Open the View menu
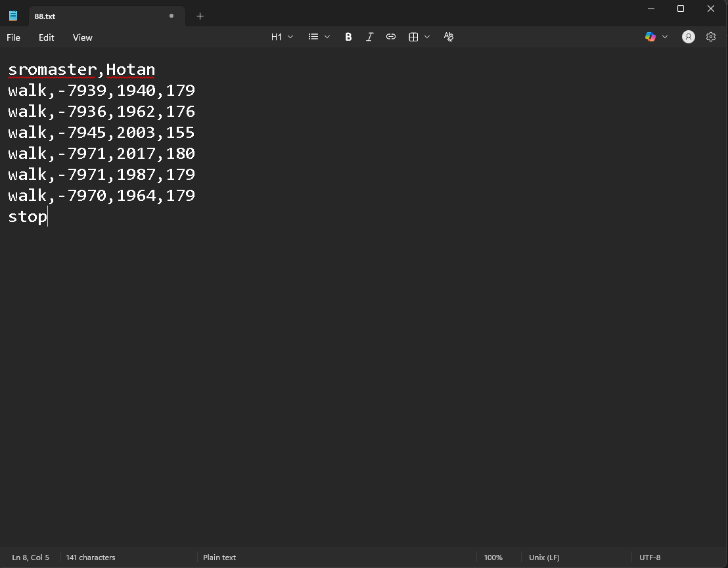The height and width of the screenshot is (568, 728). coord(82,37)
